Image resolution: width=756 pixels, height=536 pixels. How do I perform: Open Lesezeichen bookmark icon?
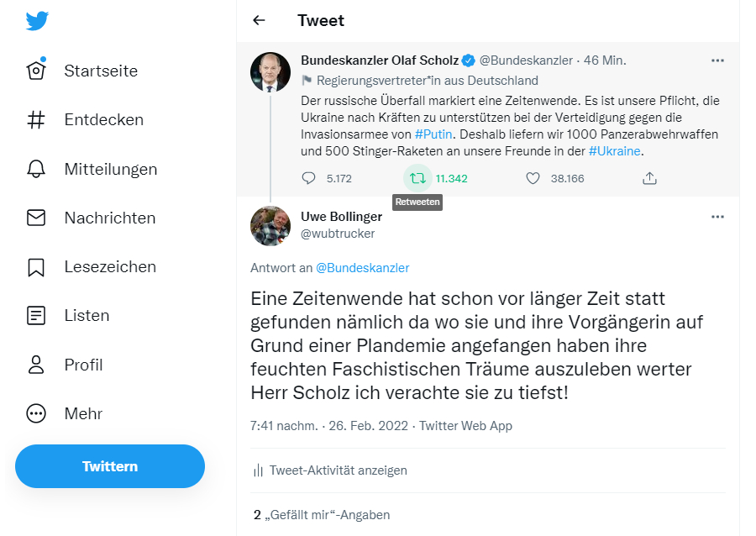coord(36,267)
